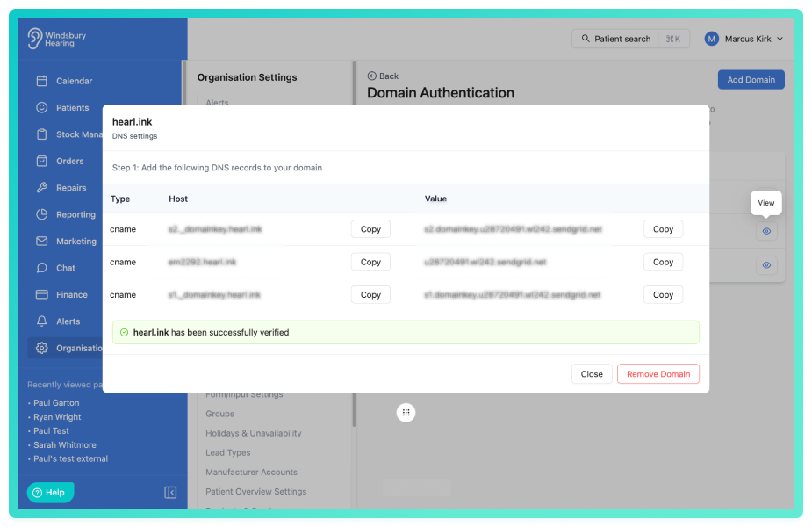Click the second domain's eye icon
The height and width of the screenshot is (527, 812).
pos(766,265)
